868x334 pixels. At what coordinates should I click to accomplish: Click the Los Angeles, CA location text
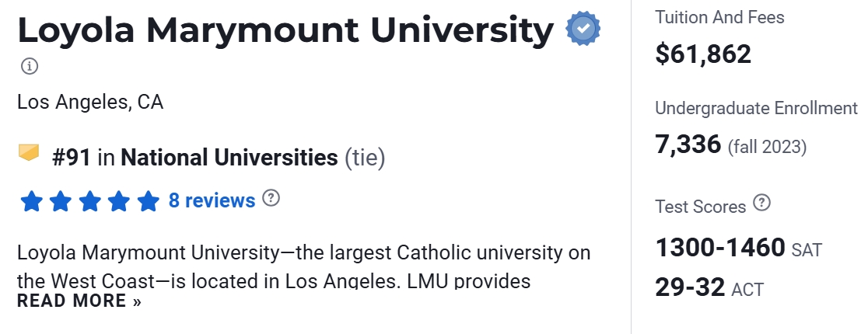[x=90, y=102]
